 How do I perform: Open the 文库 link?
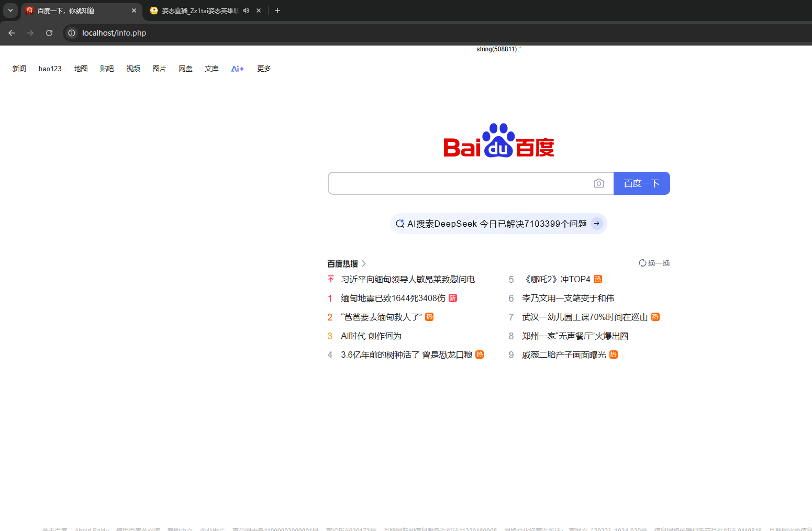tap(212, 69)
